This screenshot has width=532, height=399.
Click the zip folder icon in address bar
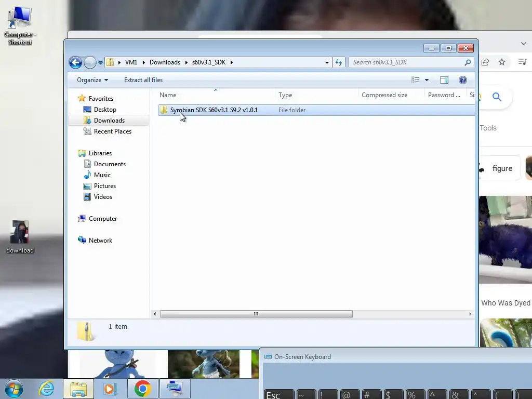pyautogui.click(x=110, y=62)
